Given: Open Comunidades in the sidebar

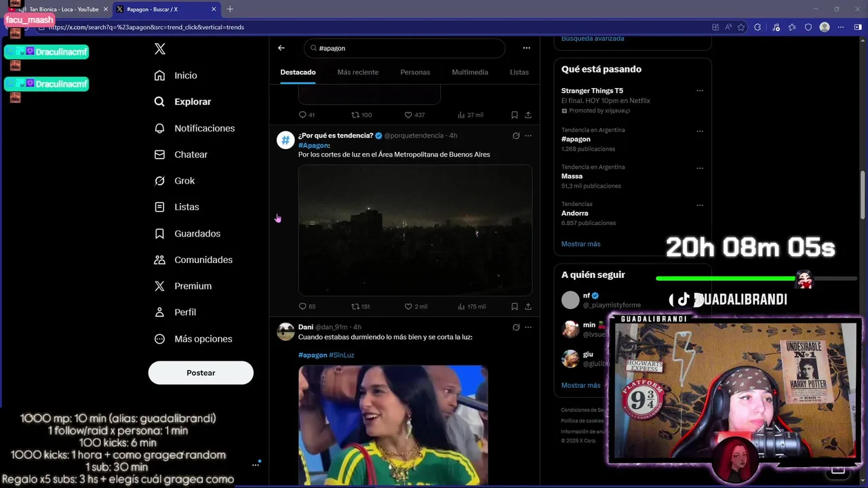Looking at the screenshot, I should tap(193, 260).
